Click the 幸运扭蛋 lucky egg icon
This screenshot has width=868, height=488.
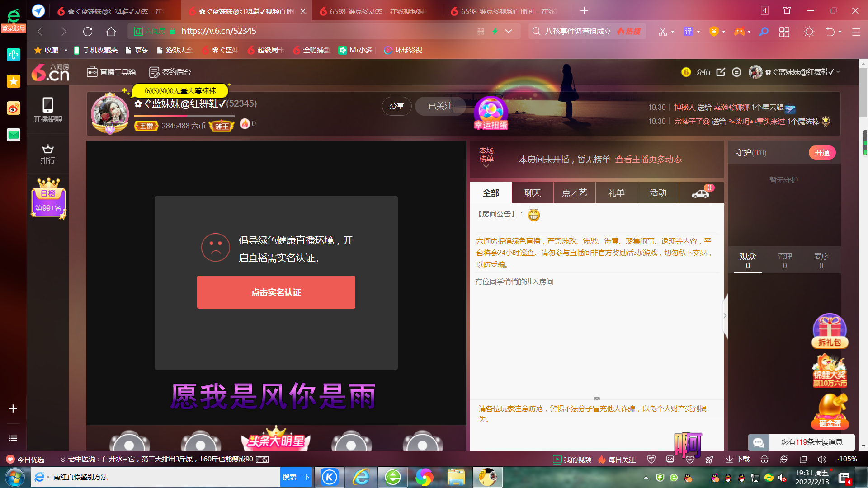(x=491, y=113)
